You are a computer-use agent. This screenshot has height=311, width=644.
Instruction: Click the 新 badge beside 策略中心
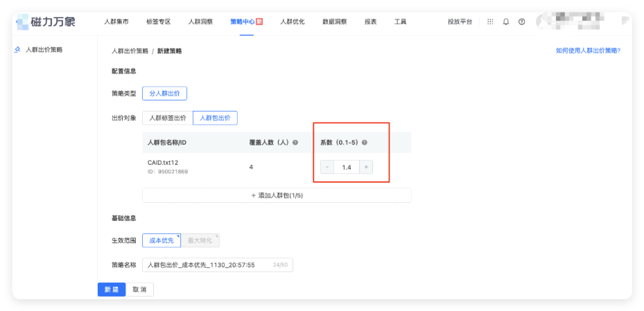[x=259, y=21]
